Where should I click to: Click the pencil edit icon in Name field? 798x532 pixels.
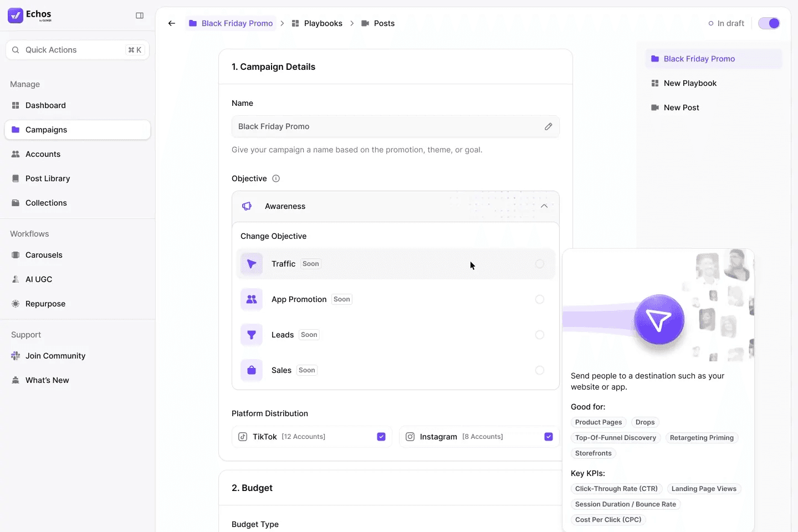click(x=548, y=126)
